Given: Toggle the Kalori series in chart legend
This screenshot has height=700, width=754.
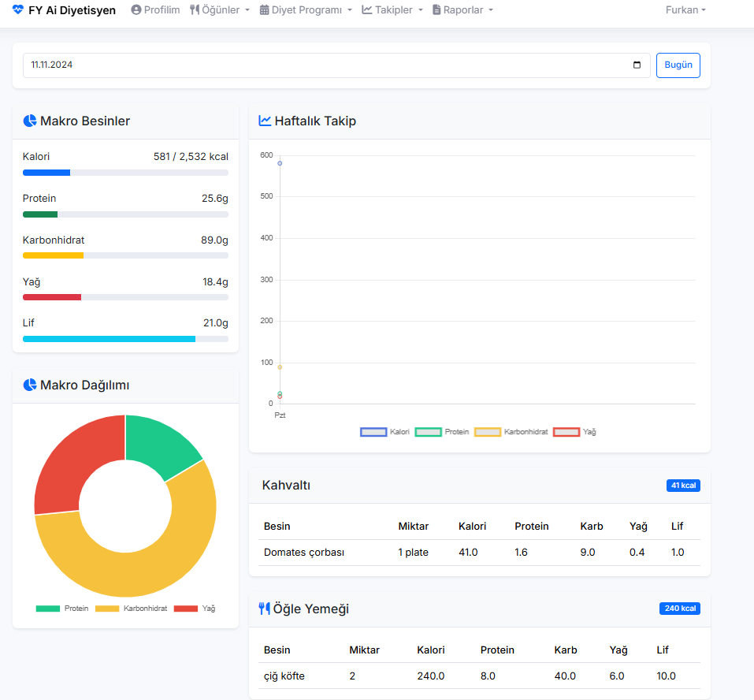Looking at the screenshot, I should coord(384,432).
